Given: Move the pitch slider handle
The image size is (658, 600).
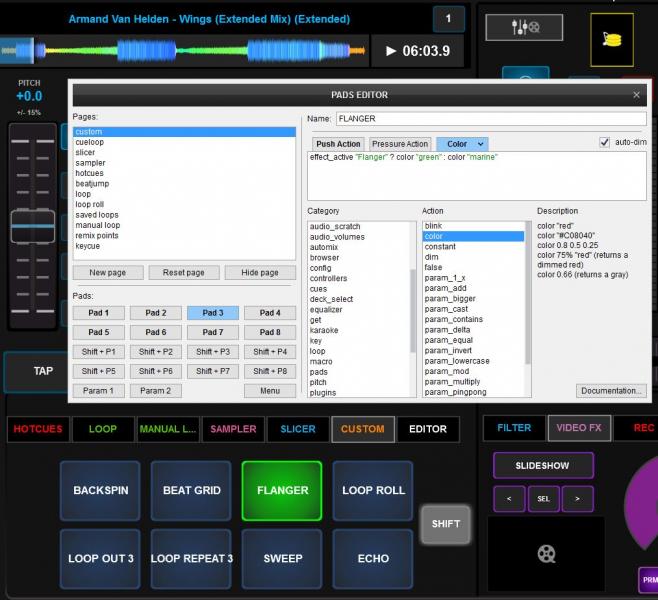Looking at the screenshot, I should [x=33, y=226].
